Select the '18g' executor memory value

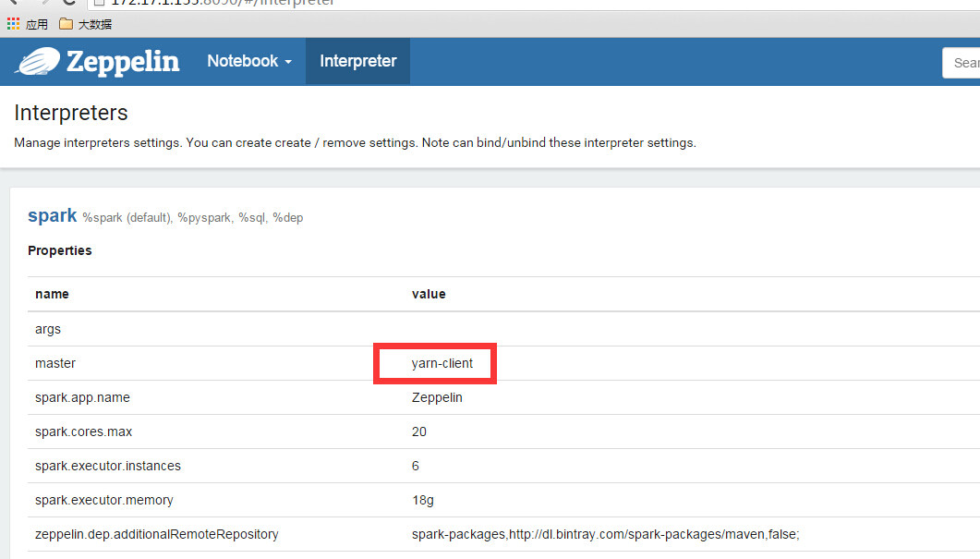(422, 500)
